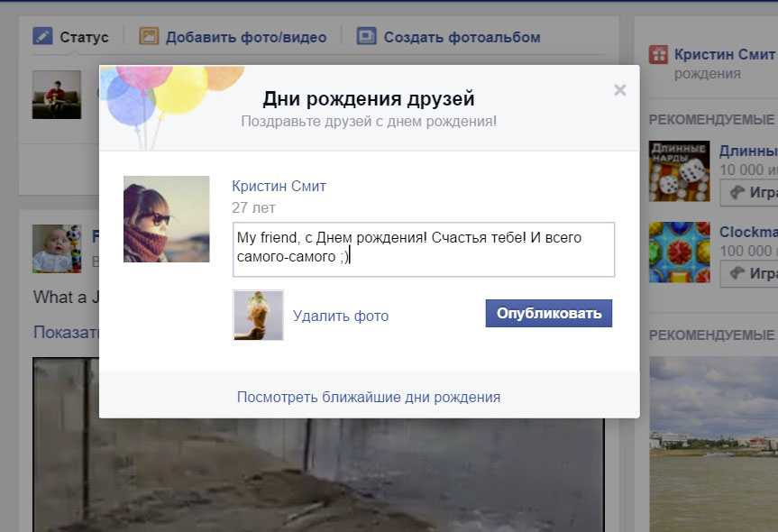Viewport: 778px width, 532px height.
Task: Open the Длинные нарды game icon
Action: pyautogui.click(x=679, y=170)
